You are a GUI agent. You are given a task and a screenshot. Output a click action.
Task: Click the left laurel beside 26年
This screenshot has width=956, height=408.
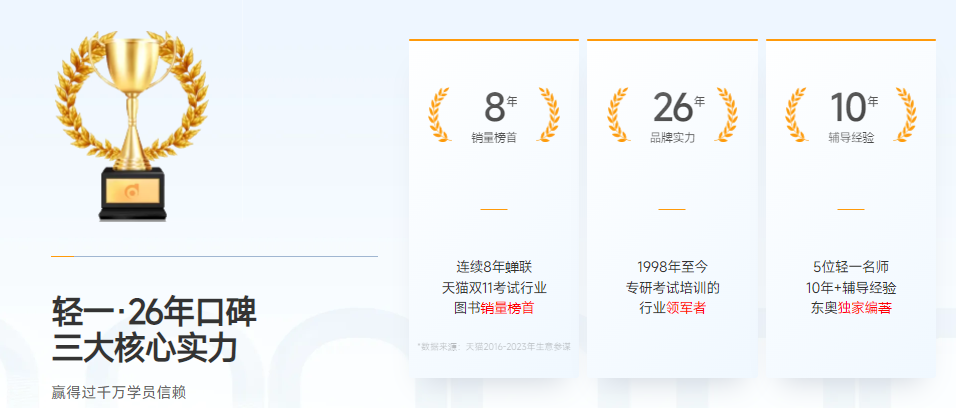click(x=618, y=112)
